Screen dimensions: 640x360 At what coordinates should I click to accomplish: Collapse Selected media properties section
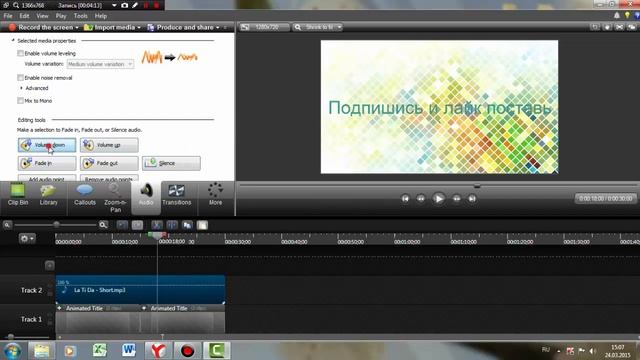click(13, 41)
